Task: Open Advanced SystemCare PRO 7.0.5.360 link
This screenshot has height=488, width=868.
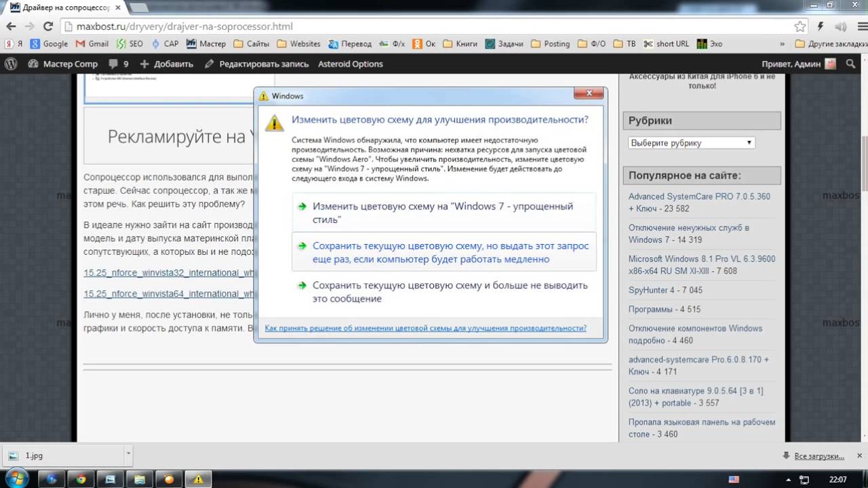Action: pos(699,202)
